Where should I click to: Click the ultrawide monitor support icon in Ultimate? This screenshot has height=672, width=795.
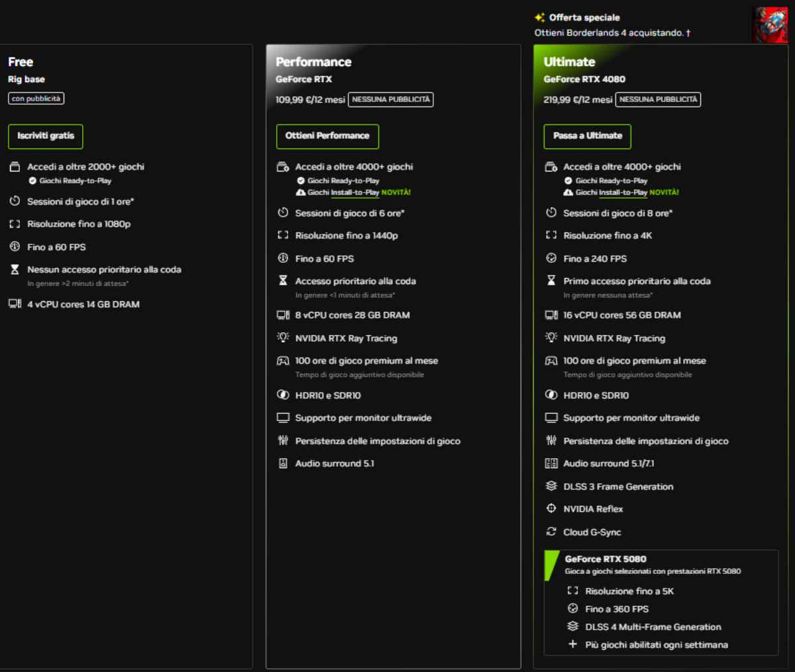(x=551, y=418)
